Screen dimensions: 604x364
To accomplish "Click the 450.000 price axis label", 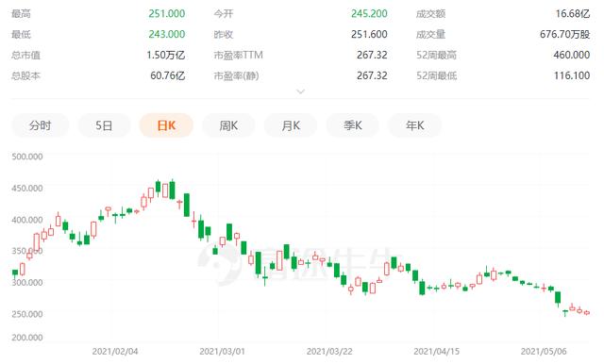I will tap(27, 189).
